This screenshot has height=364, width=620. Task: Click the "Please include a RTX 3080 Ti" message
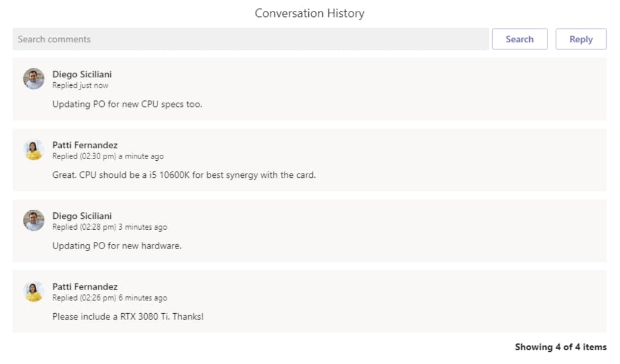pyautogui.click(x=128, y=316)
